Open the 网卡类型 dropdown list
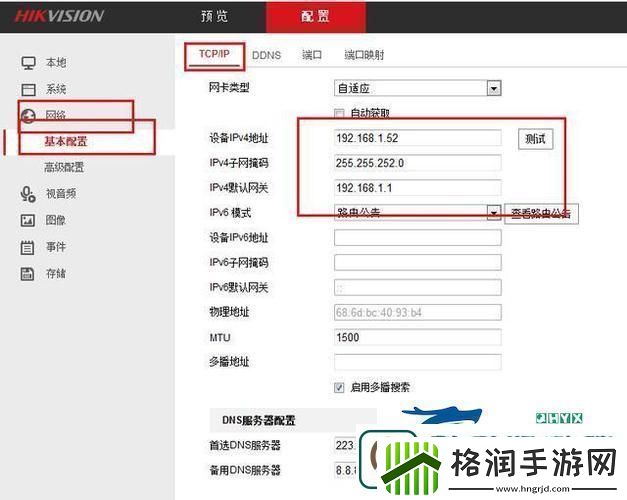Screen dimensions: 627x500 pos(493,88)
